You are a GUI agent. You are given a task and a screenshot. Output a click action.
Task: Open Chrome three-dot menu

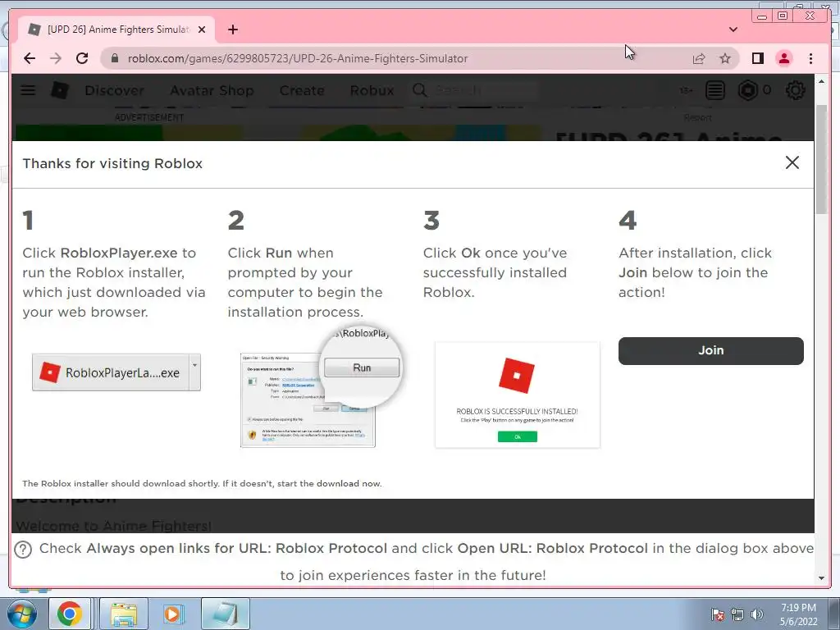(810, 58)
